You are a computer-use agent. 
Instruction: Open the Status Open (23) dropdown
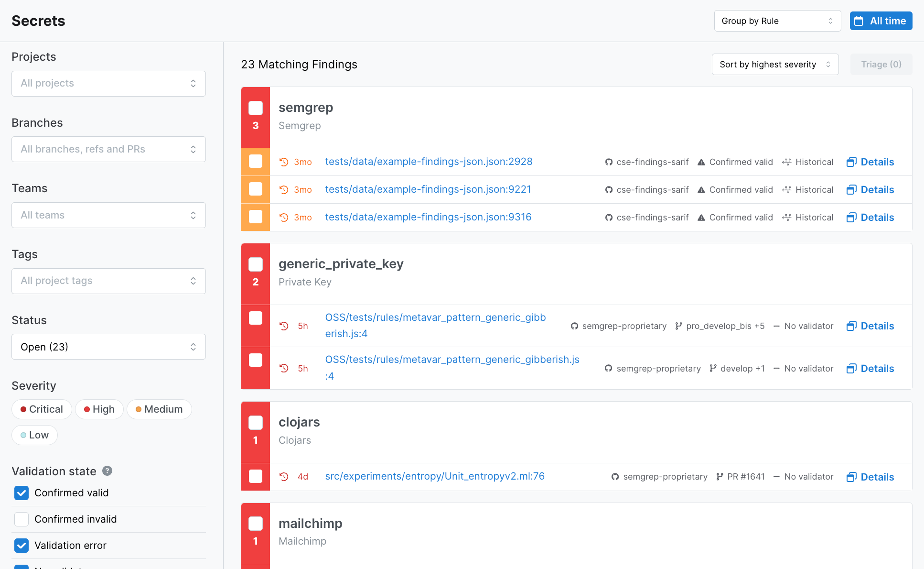click(x=108, y=347)
